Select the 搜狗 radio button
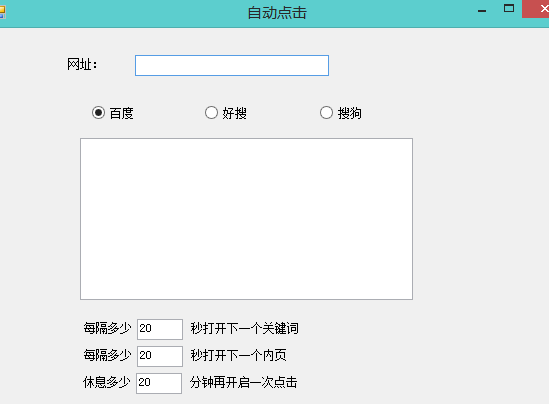 (x=326, y=113)
